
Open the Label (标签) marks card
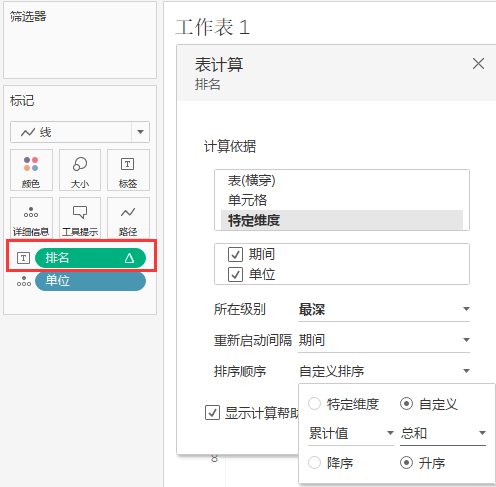[128, 170]
